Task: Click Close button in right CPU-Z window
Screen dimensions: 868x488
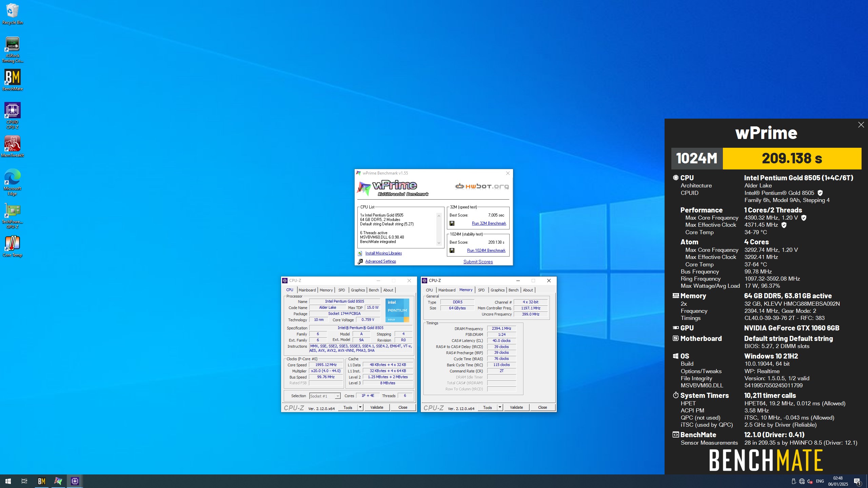Action: [542, 407]
